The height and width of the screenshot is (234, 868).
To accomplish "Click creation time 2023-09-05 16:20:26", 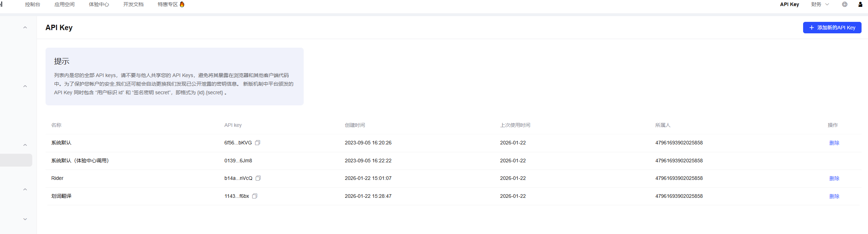I will (x=368, y=143).
